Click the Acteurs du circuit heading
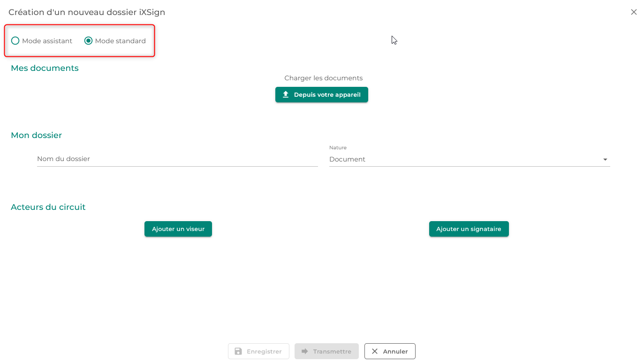 (48, 207)
